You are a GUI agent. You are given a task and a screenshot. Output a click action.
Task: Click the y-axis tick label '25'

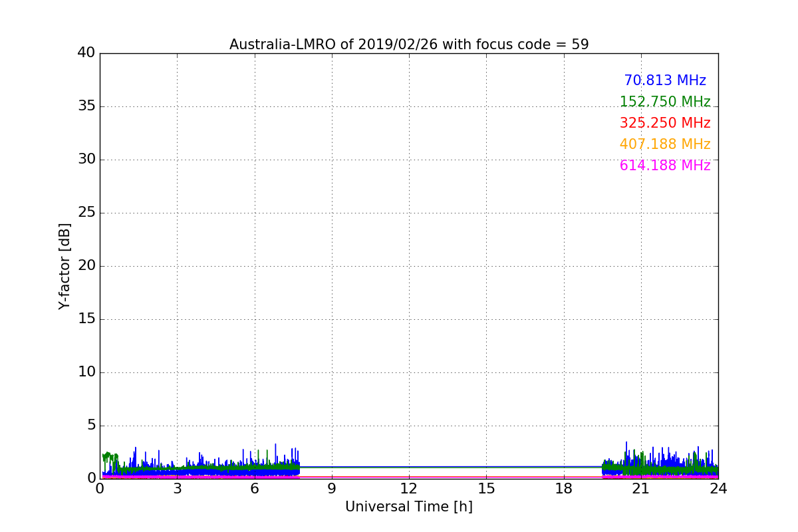(86, 212)
